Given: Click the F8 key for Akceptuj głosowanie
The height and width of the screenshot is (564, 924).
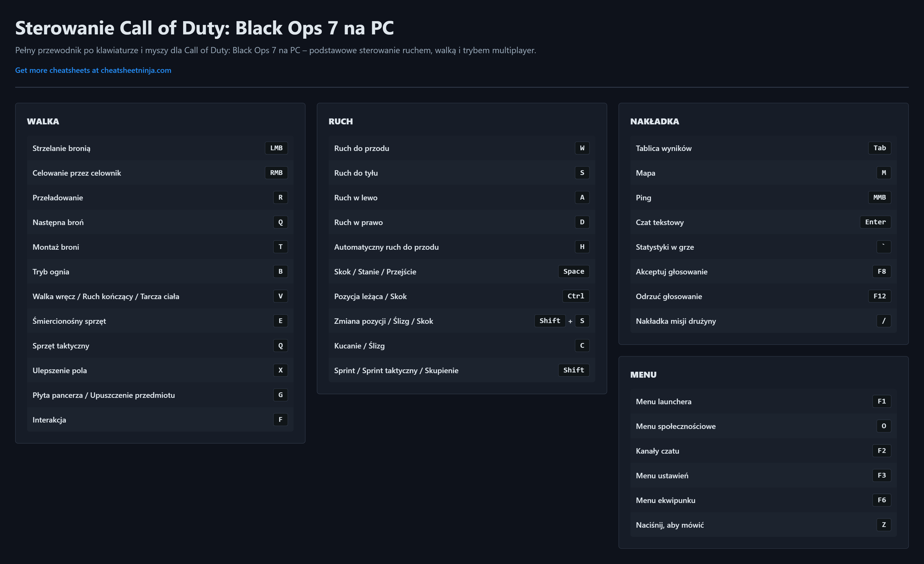Looking at the screenshot, I should click(x=882, y=271).
